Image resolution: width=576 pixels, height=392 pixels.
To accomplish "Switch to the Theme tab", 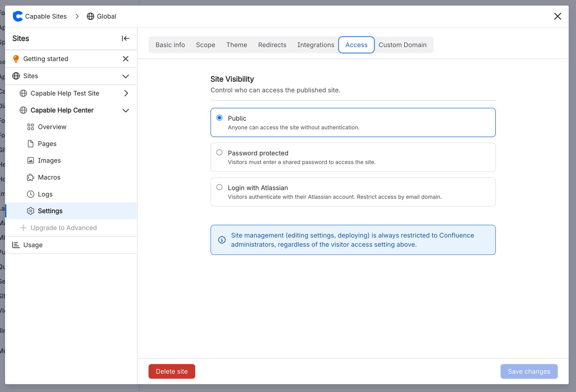I will pos(237,45).
